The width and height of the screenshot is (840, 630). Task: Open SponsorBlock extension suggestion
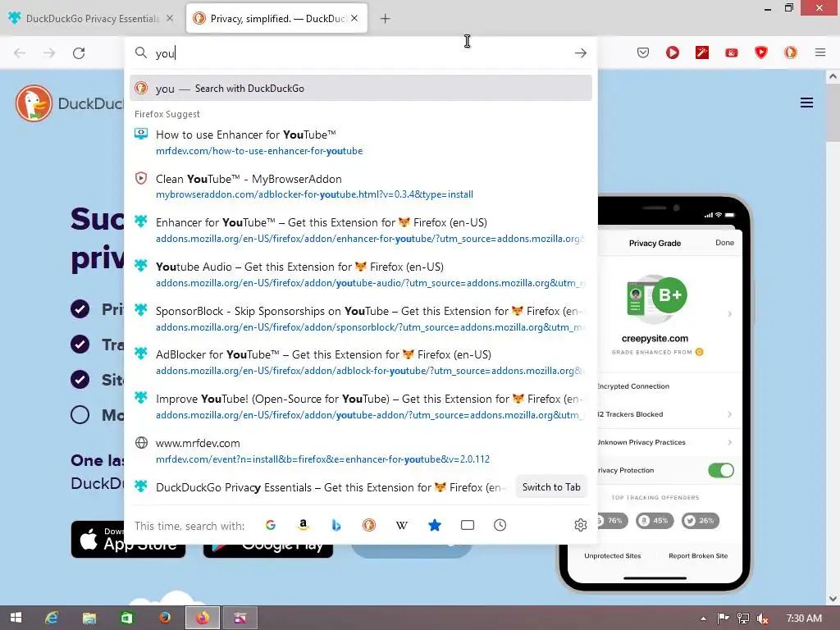coord(361,319)
